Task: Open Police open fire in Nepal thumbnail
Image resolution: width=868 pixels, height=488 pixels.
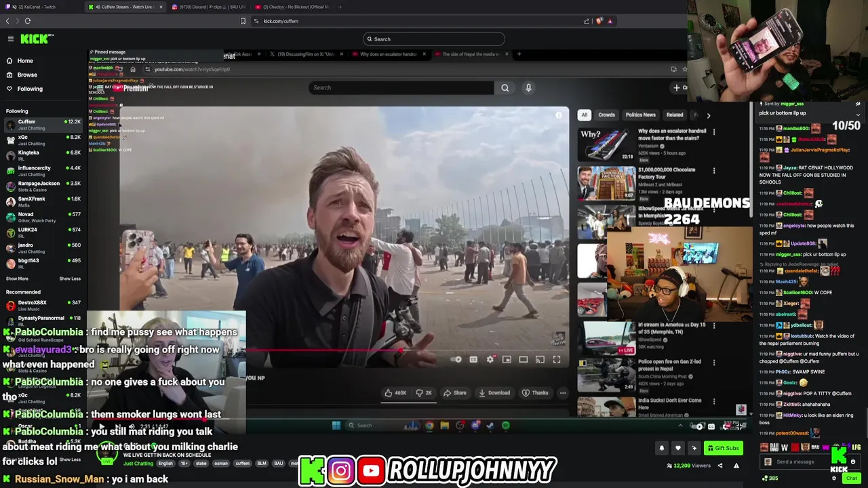Action: point(606,374)
